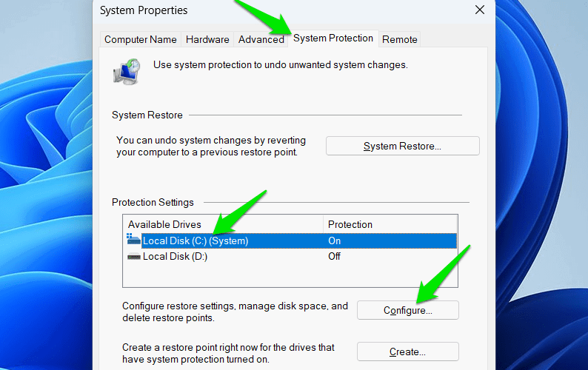Click the On protection status for C drive
Image resolution: width=588 pixels, height=370 pixels.
click(x=335, y=240)
